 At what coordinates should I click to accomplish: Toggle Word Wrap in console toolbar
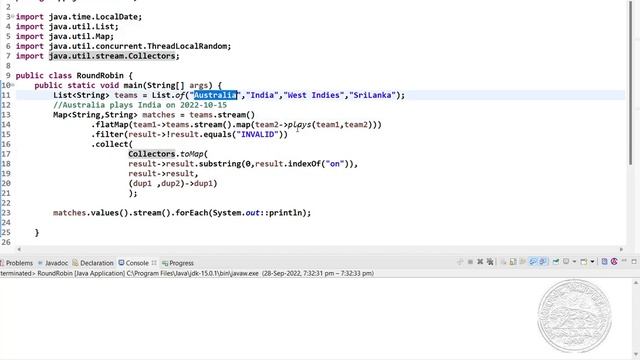(523, 262)
